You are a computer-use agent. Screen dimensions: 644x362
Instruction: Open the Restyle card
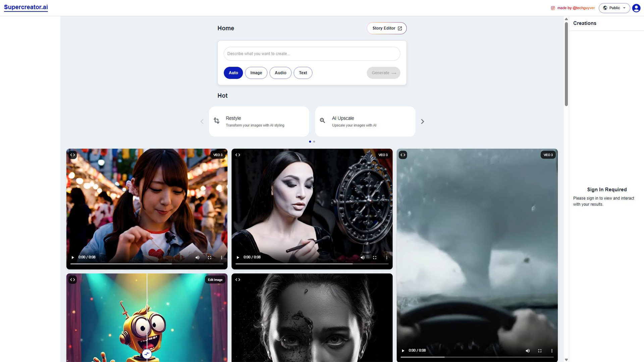(x=259, y=121)
